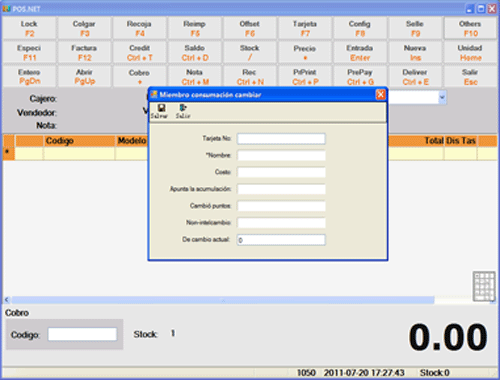
Task: Click the Credit Ctrl+T button
Action: (x=139, y=53)
